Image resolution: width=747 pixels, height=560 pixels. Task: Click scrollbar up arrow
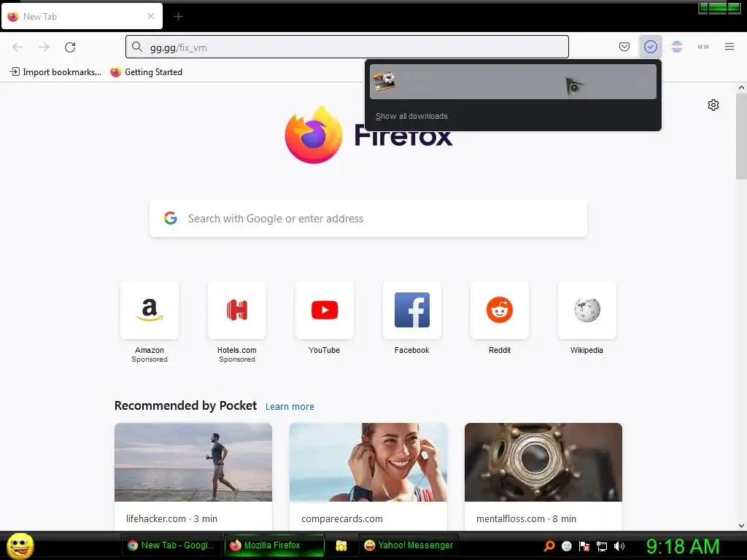(x=741, y=87)
